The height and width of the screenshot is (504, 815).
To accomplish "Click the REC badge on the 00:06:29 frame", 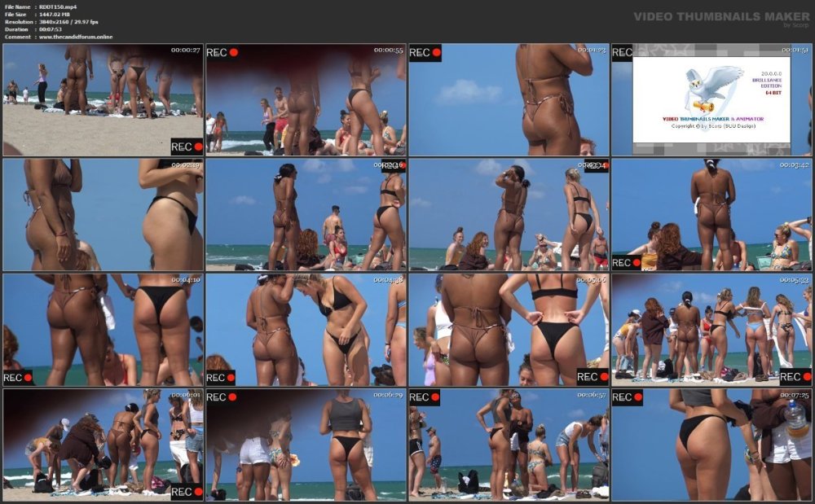I will pos(222,397).
